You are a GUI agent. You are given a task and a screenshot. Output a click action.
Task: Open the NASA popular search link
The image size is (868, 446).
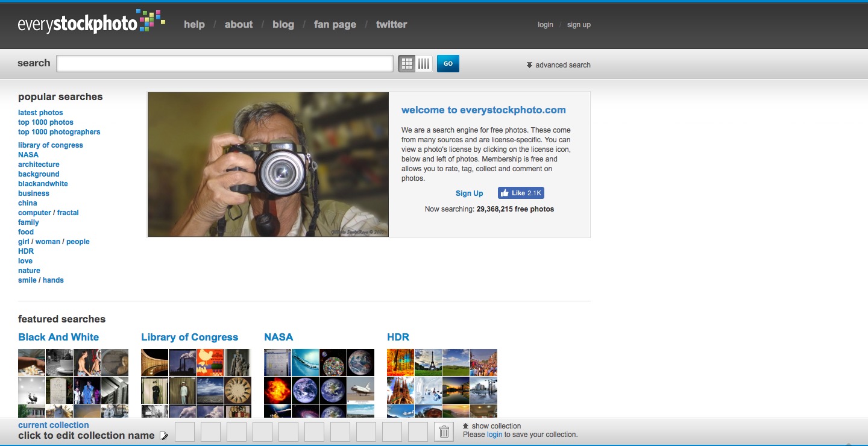tap(28, 155)
